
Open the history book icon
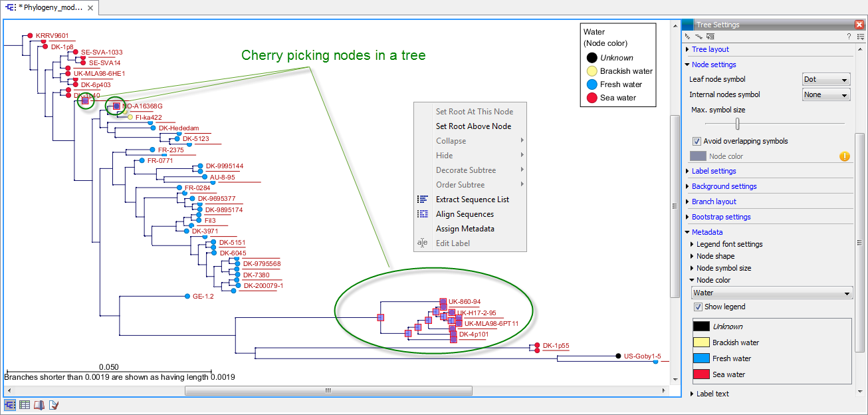point(39,404)
